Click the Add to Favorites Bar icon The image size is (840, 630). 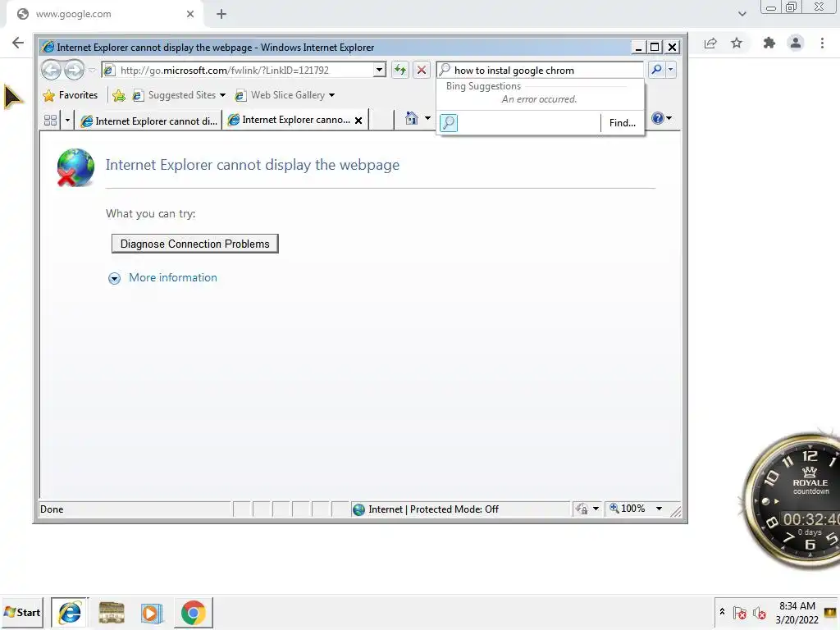tap(119, 95)
